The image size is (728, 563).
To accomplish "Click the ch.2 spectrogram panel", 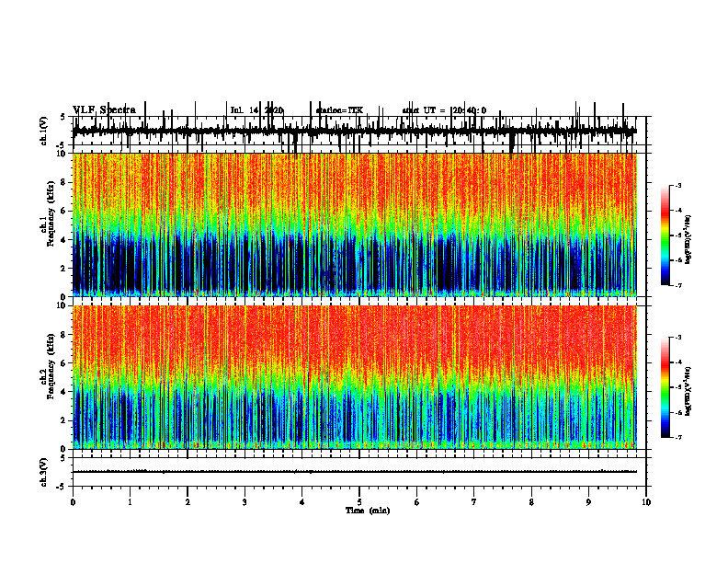I will click(x=354, y=377).
